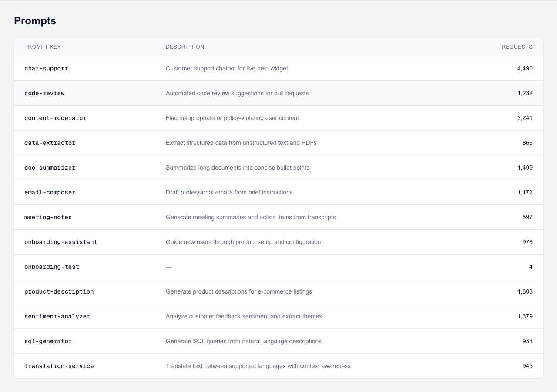Image resolution: width=557 pixels, height=392 pixels.
Task: Select product-description prompt key
Action: (x=59, y=291)
